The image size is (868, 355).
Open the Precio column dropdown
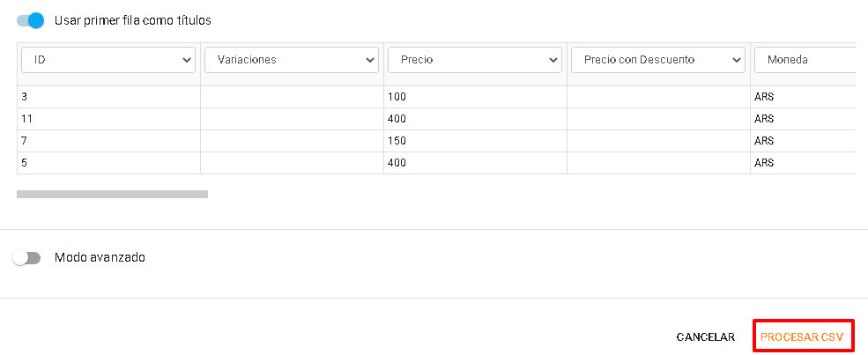click(475, 60)
